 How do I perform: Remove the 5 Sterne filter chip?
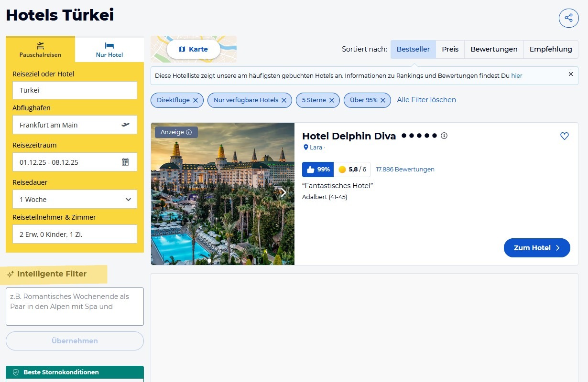[x=332, y=100]
